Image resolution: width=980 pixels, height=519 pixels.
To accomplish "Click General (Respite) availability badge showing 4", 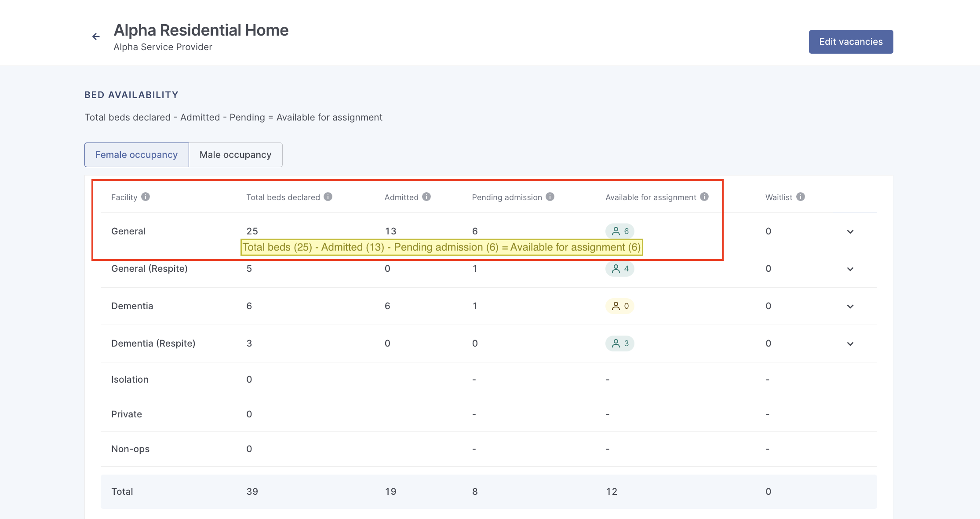I will [x=619, y=269].
